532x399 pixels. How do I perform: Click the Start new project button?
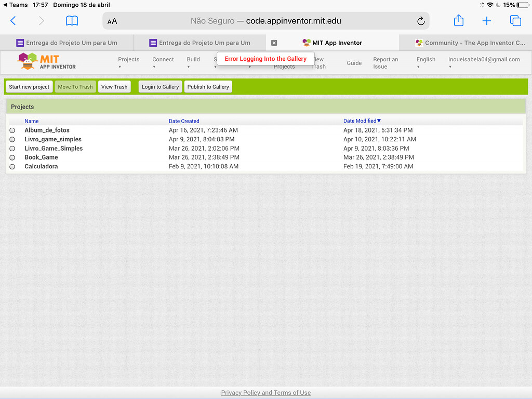coord(29,86)
